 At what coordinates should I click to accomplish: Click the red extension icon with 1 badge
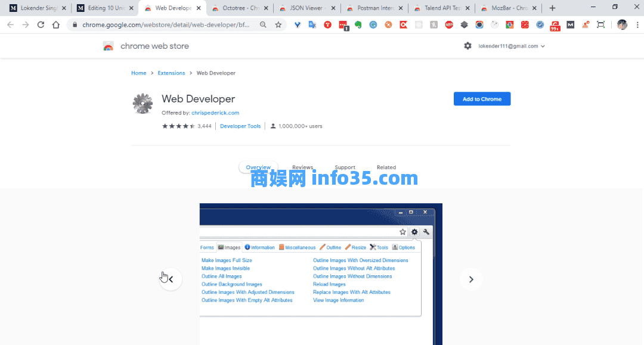coord(343,26)
